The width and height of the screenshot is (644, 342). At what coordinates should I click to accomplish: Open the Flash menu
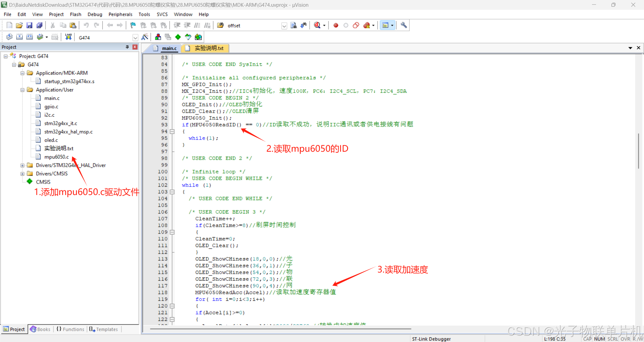[x=75, y=14]
